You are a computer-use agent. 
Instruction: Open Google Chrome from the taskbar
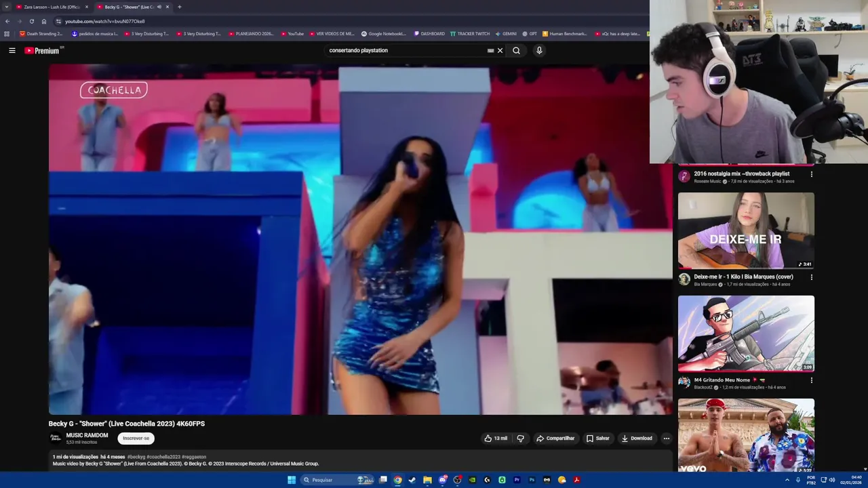click(397, 480)
